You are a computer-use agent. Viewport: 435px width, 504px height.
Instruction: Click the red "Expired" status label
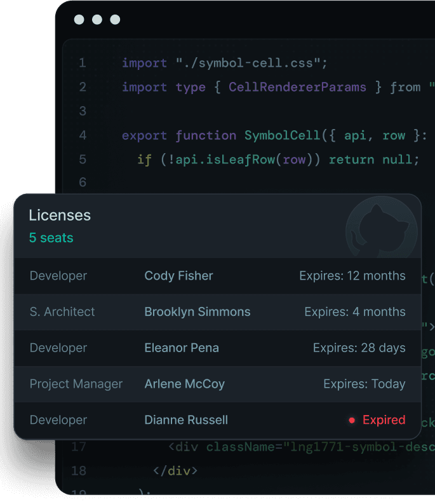coord(384,420)
